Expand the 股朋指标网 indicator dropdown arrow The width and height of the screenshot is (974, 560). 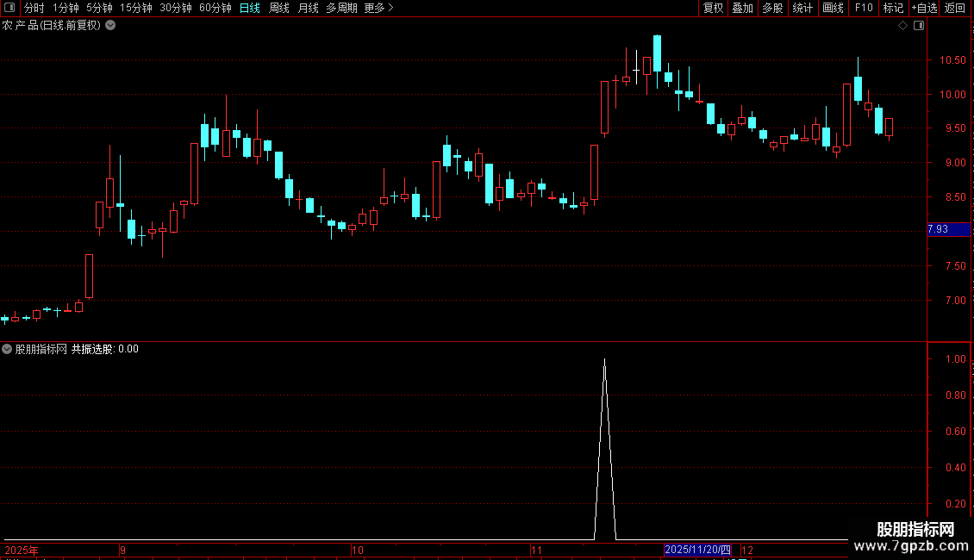pyautogui.click(x=7, y=349)
